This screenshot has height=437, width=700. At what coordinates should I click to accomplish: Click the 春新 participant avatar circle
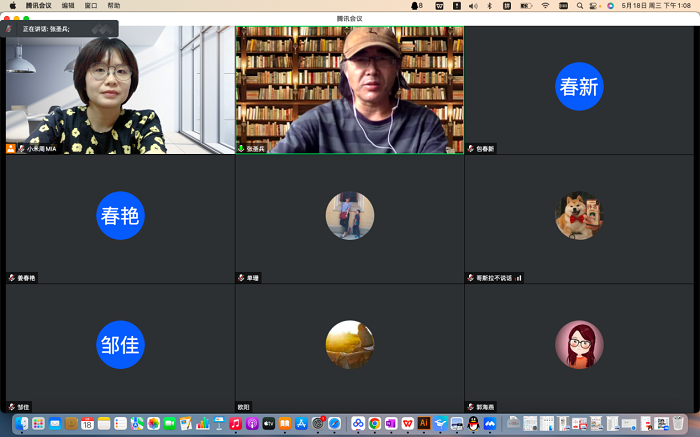[579, 87]
